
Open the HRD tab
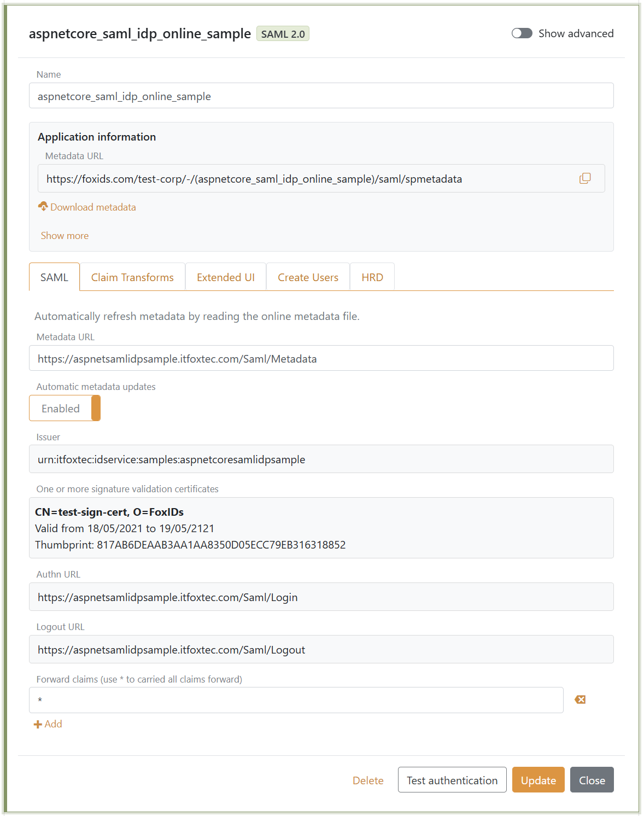[x=372, y=277]
